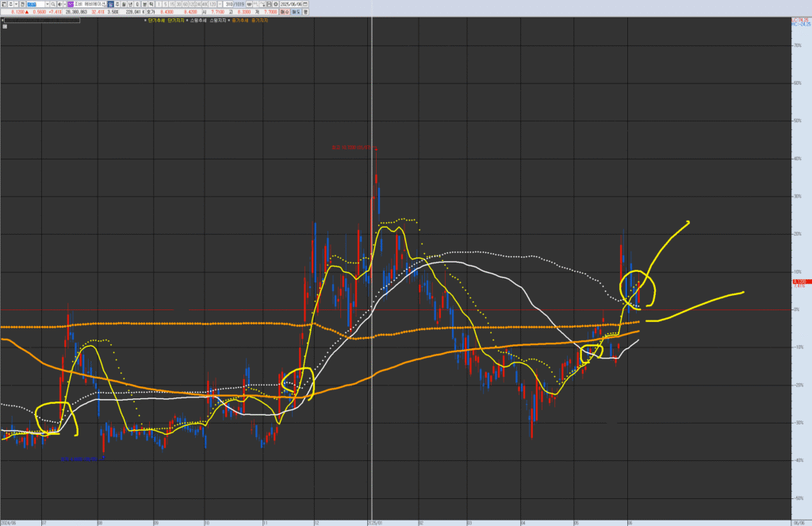
Task: Click the change percentage +7.41%
Action: pos(55,12)
